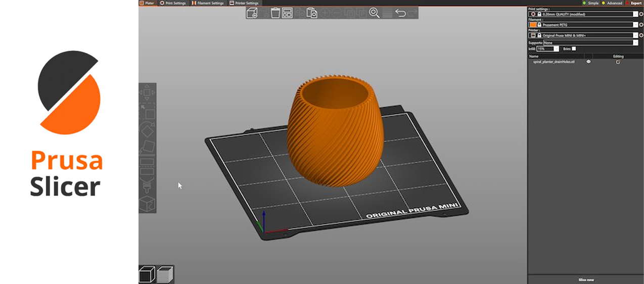The width and height of the screenshot is (644, 284).
Task: Switch to the Printer Settings tab
Action: tap(244, 3)
